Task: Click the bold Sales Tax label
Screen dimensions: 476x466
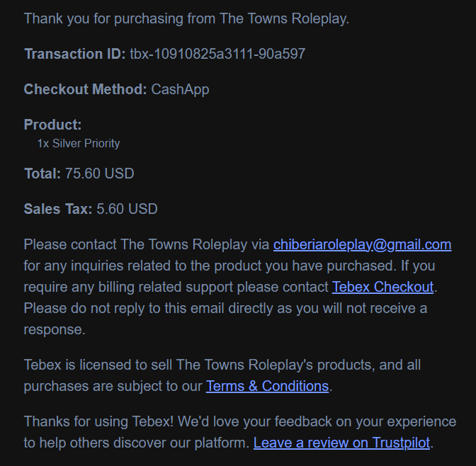Action: [58, 209]
